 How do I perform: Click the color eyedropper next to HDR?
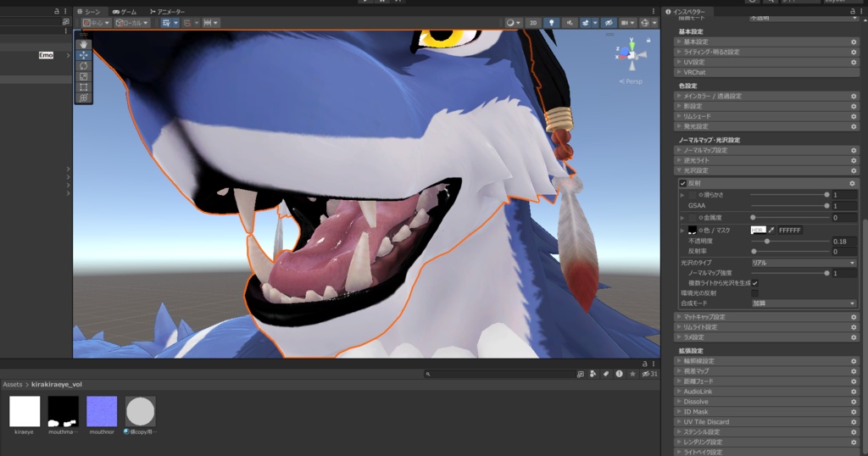[771, 231]
